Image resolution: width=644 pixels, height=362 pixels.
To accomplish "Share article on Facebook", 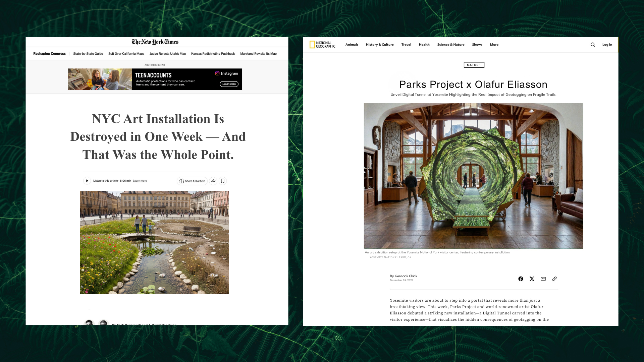I will [521, 279].
